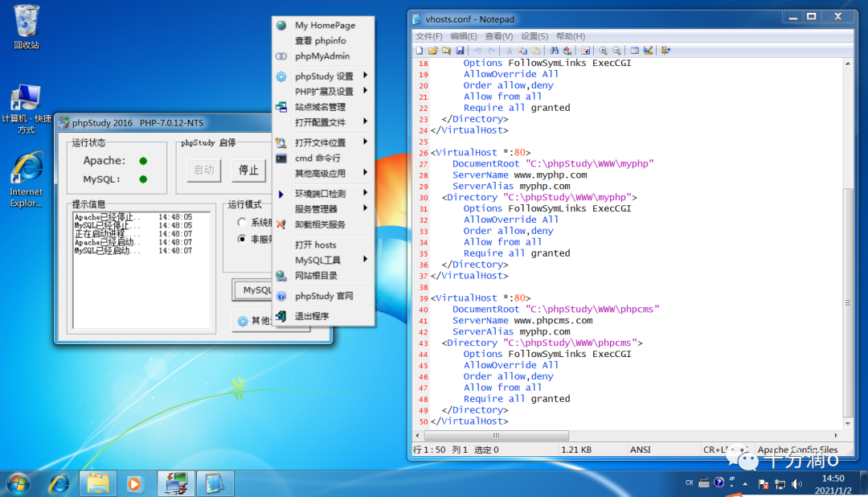The image size is (868, 497).
Task: Click the customize scheme pencil icon
Action: pos(649,51)
